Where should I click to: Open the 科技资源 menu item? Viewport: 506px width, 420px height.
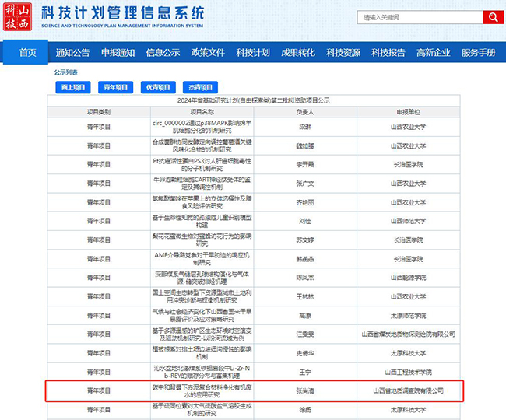pos(343,52)
